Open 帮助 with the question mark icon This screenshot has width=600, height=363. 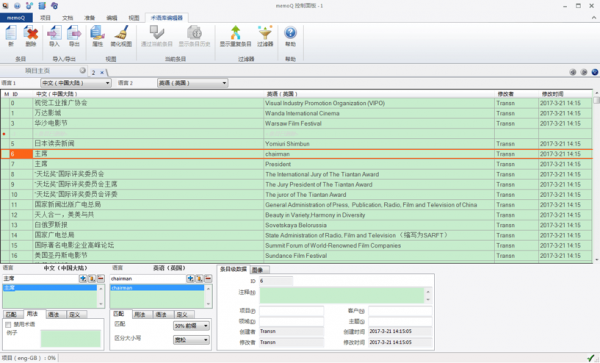290,36
